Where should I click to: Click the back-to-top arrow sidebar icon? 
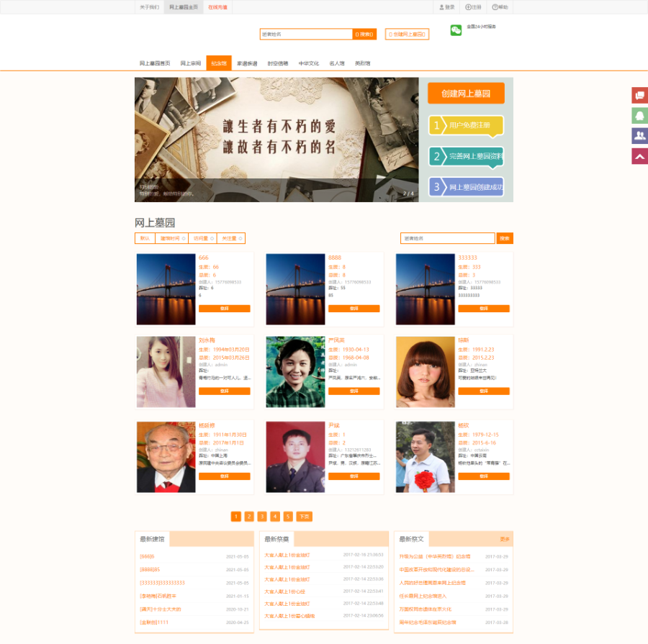(x=640, y=156)
